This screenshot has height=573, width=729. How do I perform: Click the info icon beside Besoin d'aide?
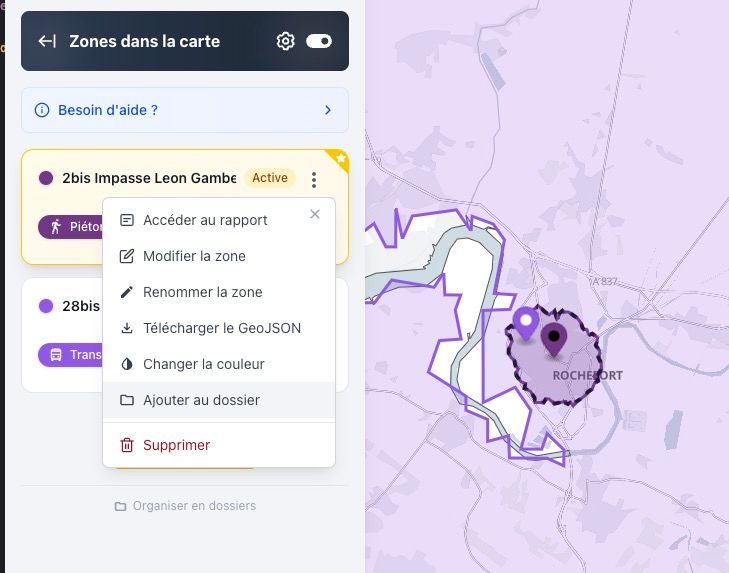click(41, 110)
